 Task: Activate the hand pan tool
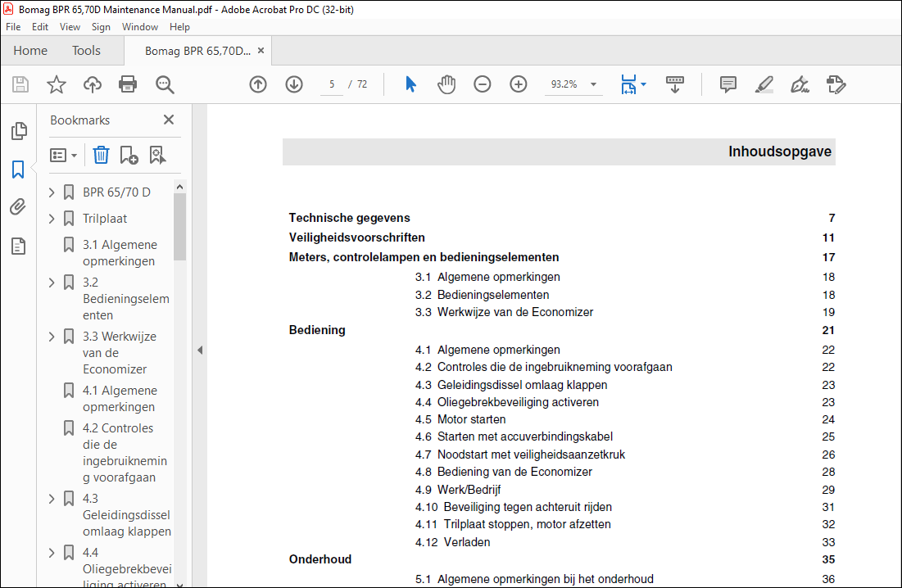click(446, 84)
